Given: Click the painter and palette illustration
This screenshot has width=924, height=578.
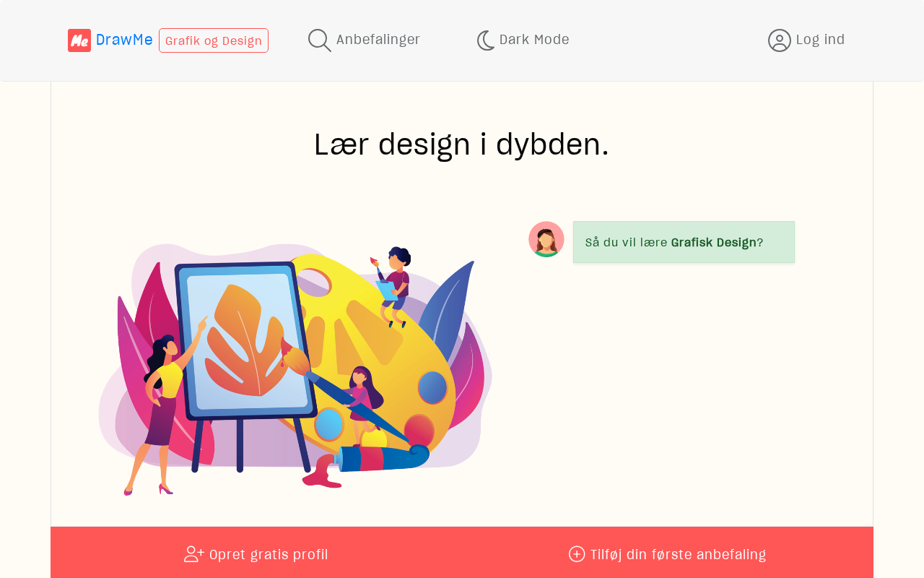Looking at the screenshot, I should pos(295,371).
